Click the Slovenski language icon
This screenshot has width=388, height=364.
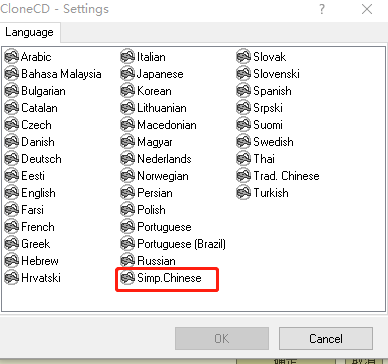pyautogui.click(x=244, y=74)
